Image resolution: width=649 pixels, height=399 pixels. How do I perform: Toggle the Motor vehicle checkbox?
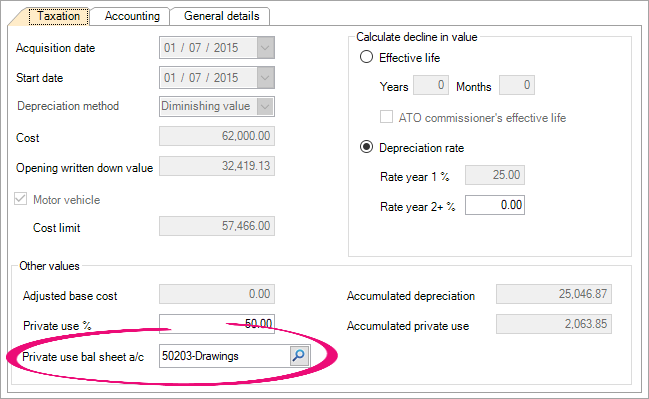[x=20, y=199]
